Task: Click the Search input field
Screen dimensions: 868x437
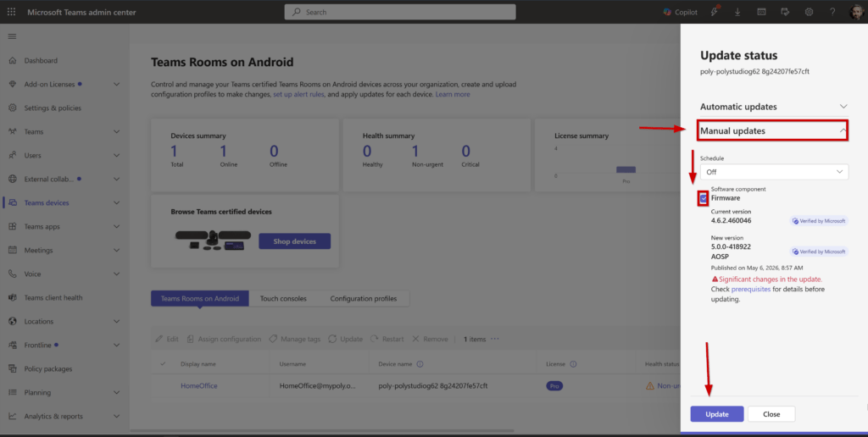Action: point(400,12)
